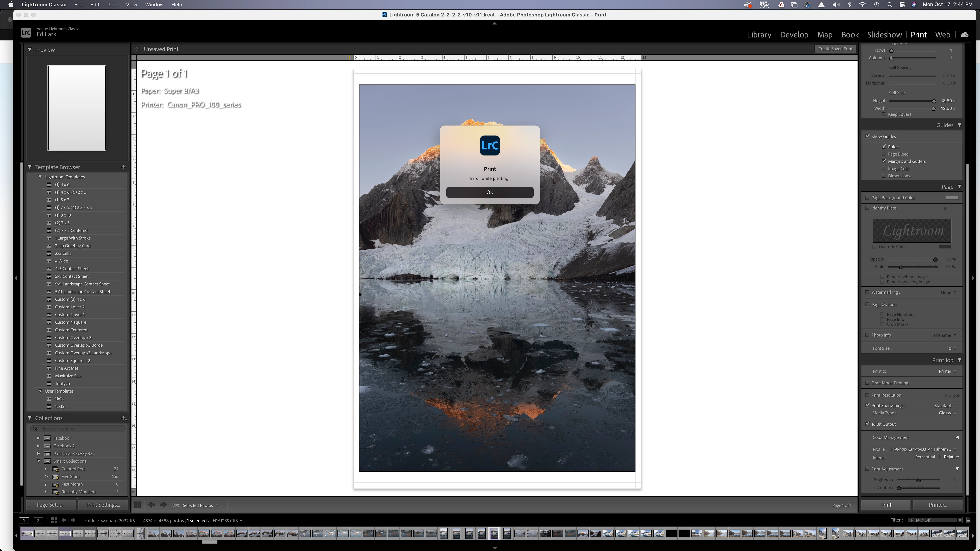
Task: Dismiss the print error with OK
Action: pos(490,192)
